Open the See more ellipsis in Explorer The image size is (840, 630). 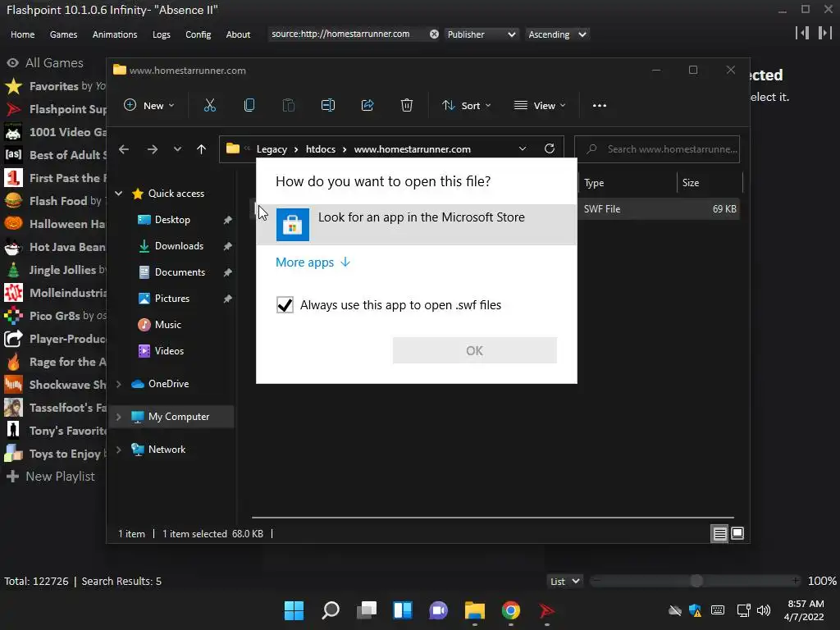(x=600, y=106)
